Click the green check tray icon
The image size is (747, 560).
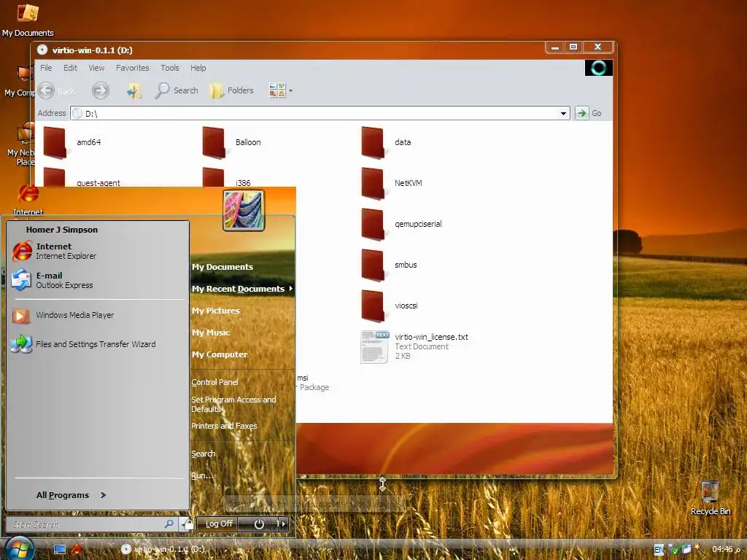click(x=673, y=550)
